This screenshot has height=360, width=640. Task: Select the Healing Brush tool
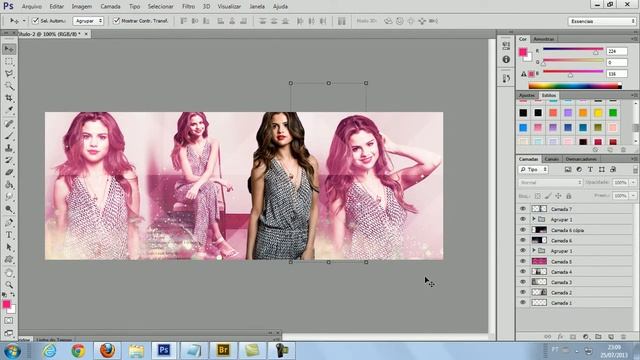tap(9, 124)
